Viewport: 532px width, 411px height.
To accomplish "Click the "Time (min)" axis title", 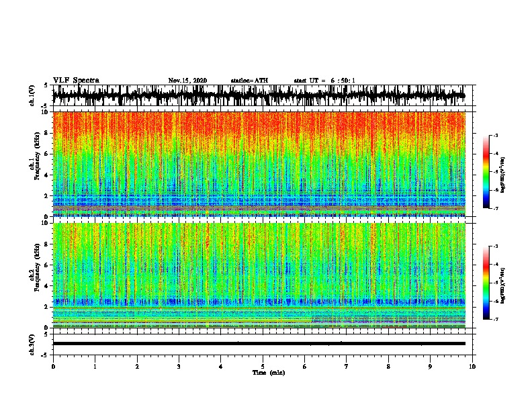I will [x=269, y=373].
